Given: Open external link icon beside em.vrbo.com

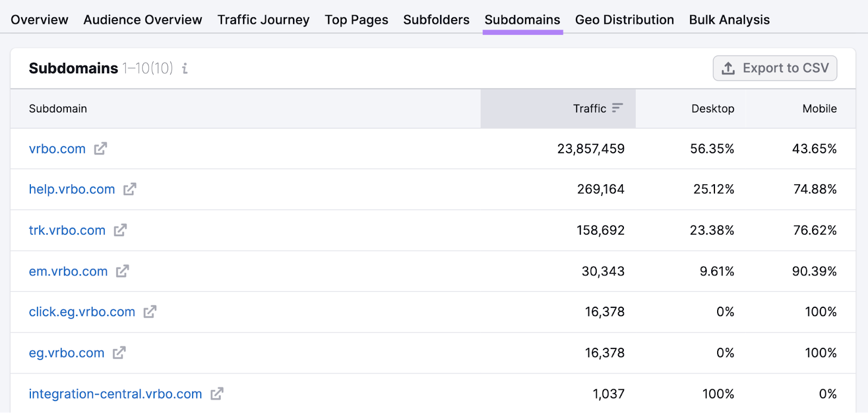Looking at the screenshot, I should [123, 271].
